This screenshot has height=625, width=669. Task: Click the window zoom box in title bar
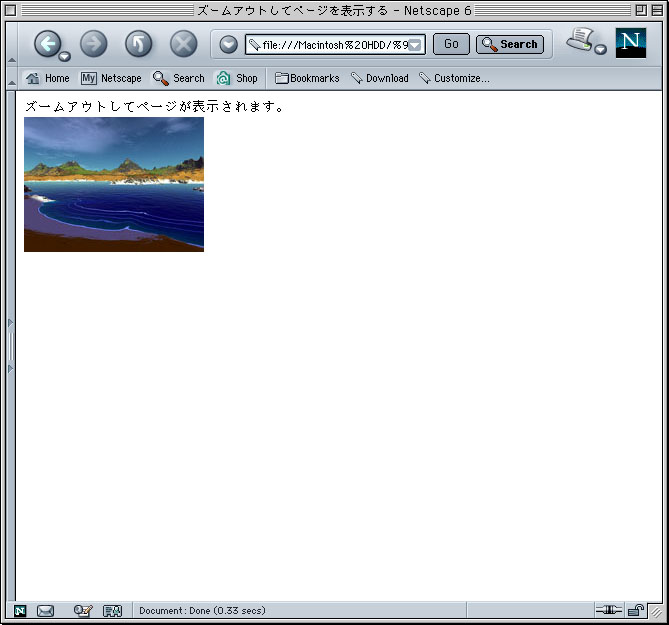(x=641, y=10)
